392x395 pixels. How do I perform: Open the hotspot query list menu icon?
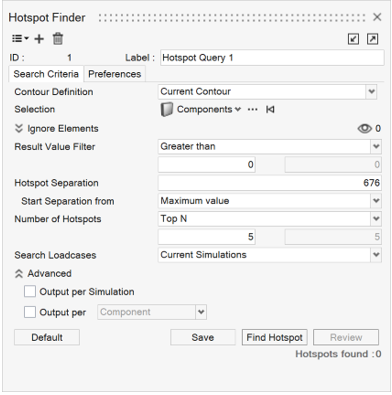tap(20, 39)
